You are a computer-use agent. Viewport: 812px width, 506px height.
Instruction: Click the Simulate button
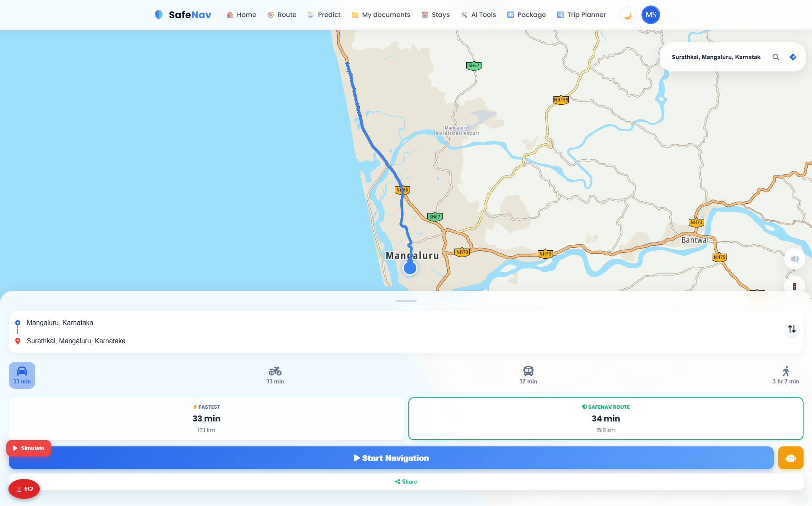click(x=29, y=448)
